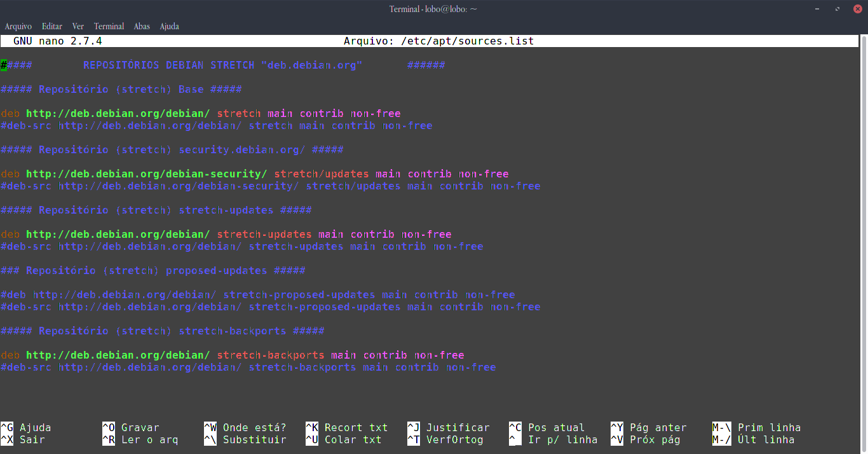Click the Pág anter shortcut
Image resolution: width=868 pixels, height=454 pixels.
point(658,427)
